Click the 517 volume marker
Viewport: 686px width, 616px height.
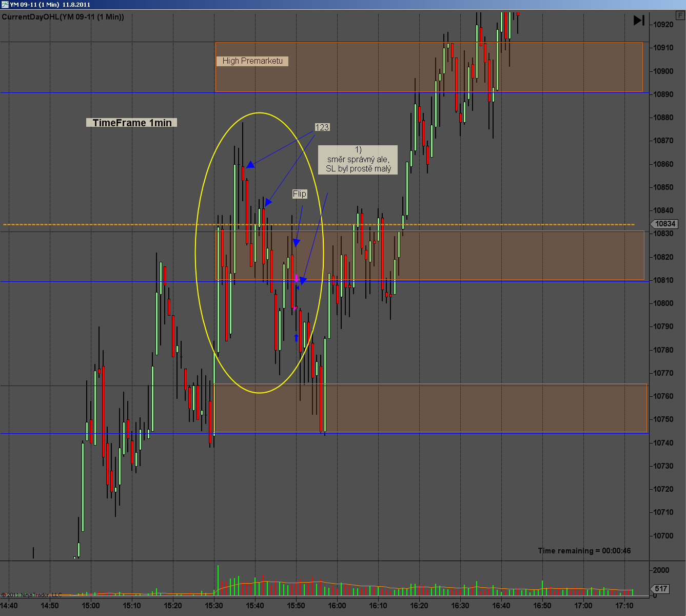(x=661, y=589)
